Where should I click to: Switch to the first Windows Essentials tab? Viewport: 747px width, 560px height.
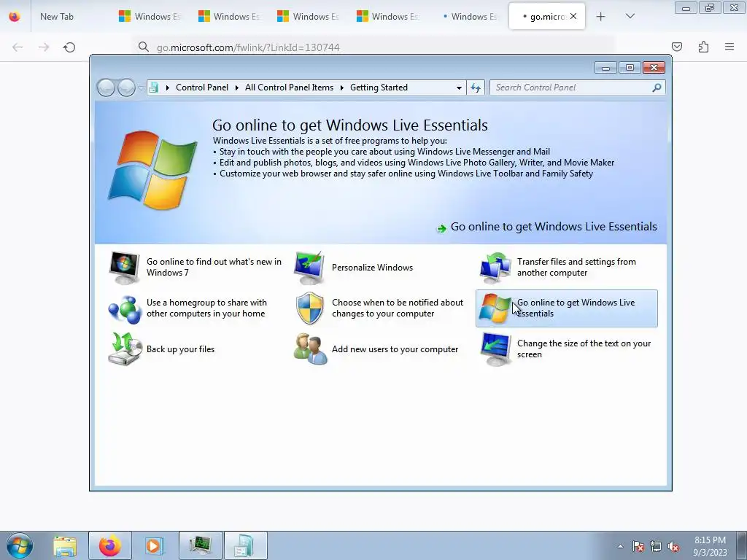pos(150,16)
